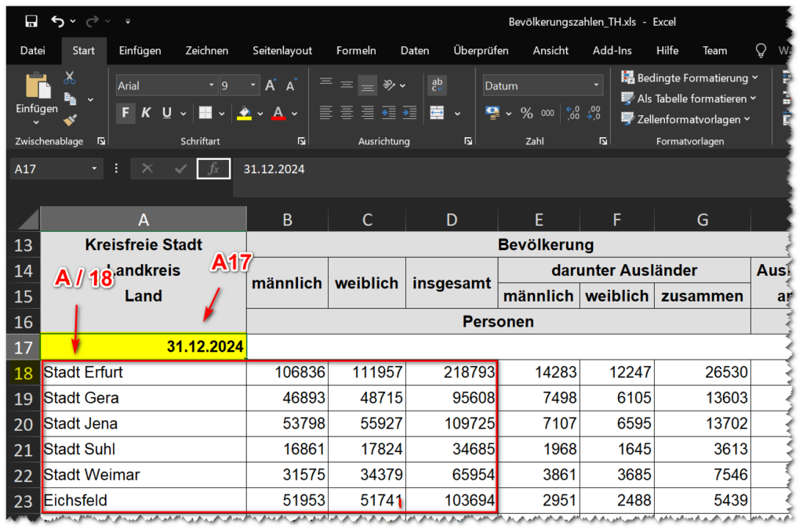Toggle italic formatting (K button)
The height and width of the screenshot is (532, 803).
pos(146,113)
